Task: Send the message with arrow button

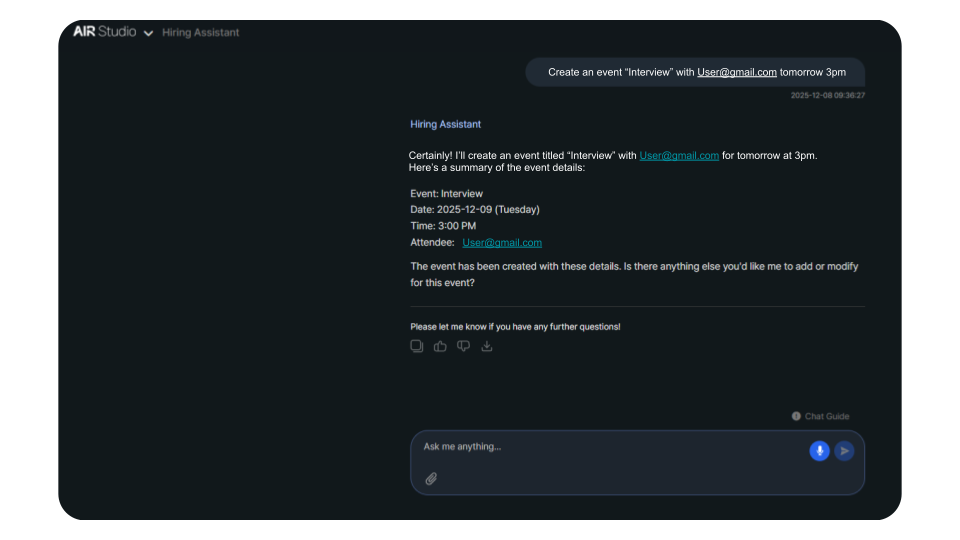Action: 844,451
